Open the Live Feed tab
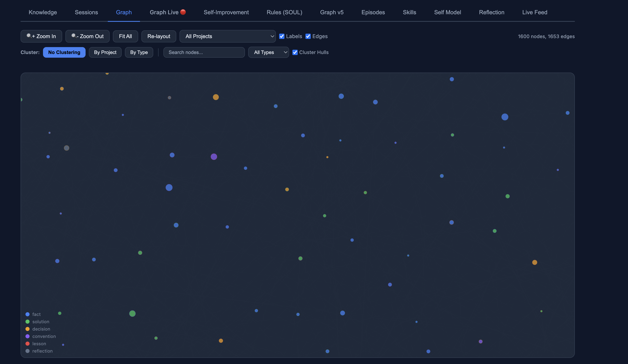This screenshot has height=364, width=628. (534, 12)
